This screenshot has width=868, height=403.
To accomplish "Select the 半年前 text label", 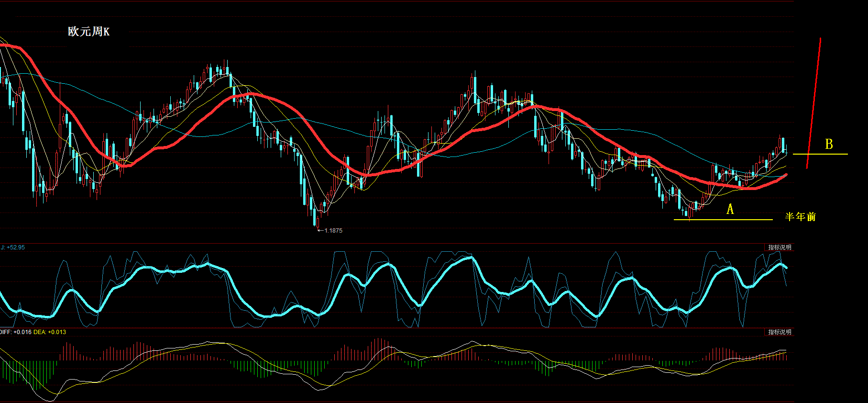I will click(x=801, y=217).
